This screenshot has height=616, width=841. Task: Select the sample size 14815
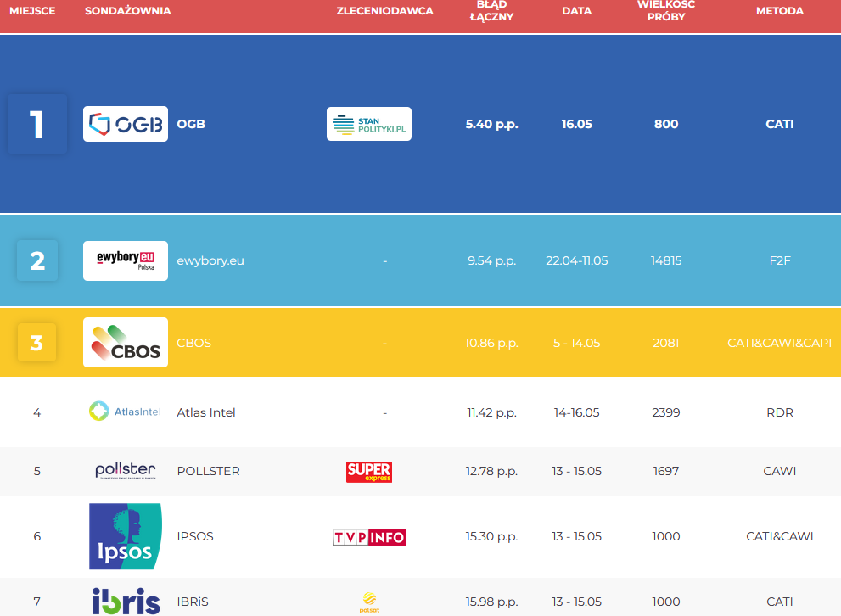tap(666, 260)
